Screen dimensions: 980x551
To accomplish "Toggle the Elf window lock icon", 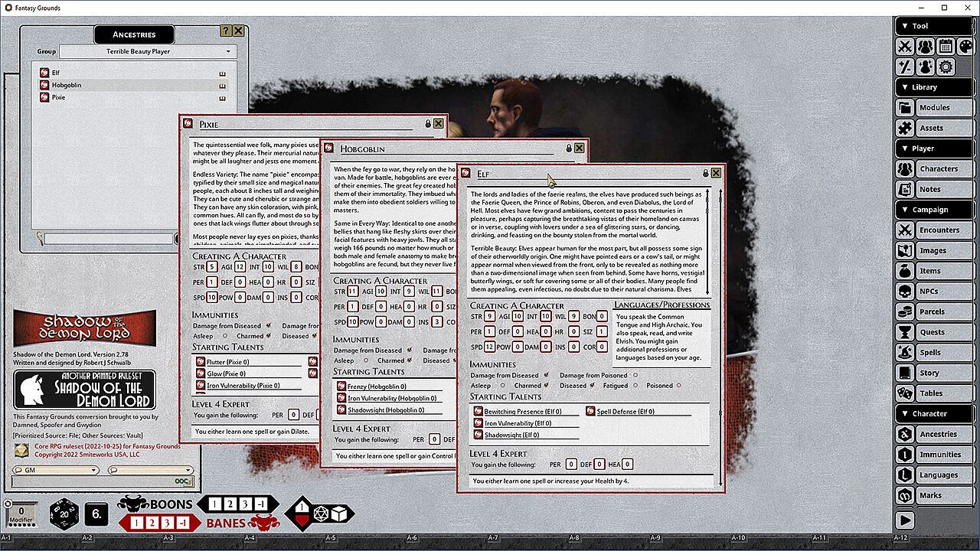I will click(x=705, y=174).
